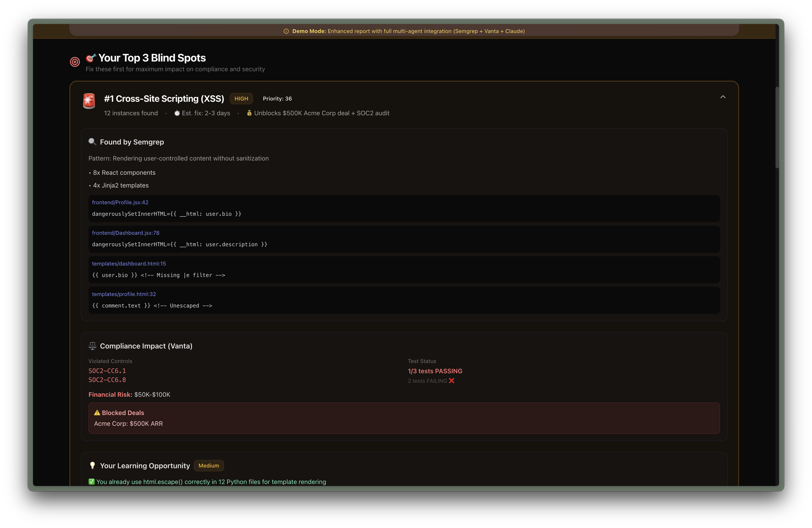Click the SOC2-CC6.1 violated control

(107, 371)
